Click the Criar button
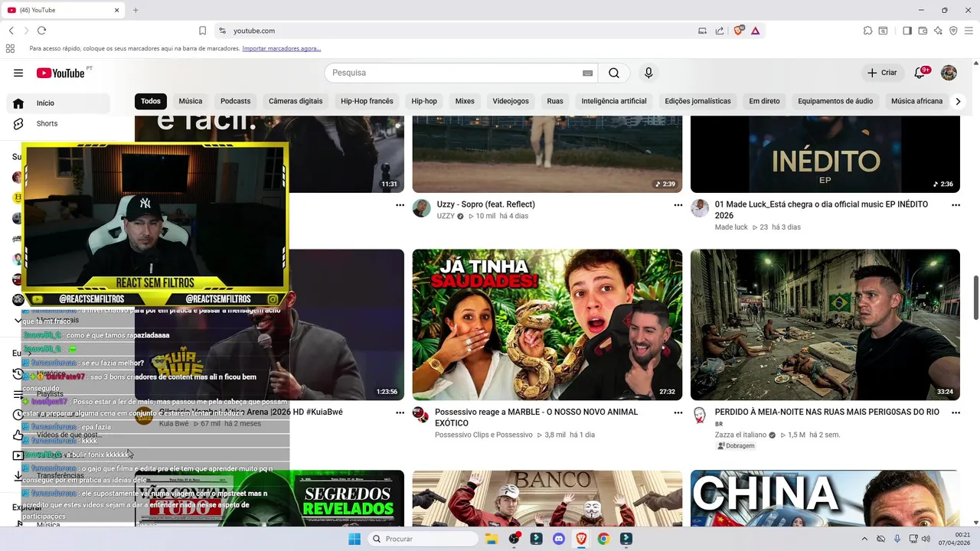The width and height of the screenshot is (980, 551). (882, 73)
